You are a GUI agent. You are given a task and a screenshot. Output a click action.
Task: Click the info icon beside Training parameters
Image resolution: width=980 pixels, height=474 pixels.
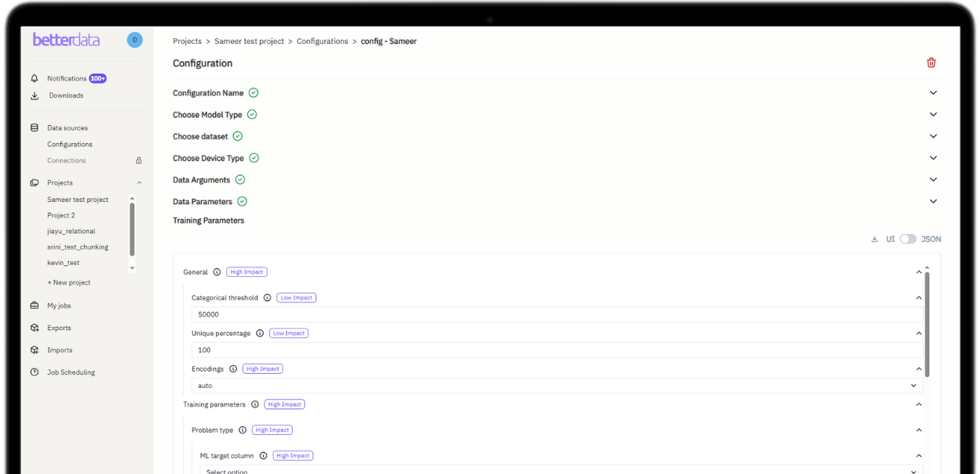[255, 404]
